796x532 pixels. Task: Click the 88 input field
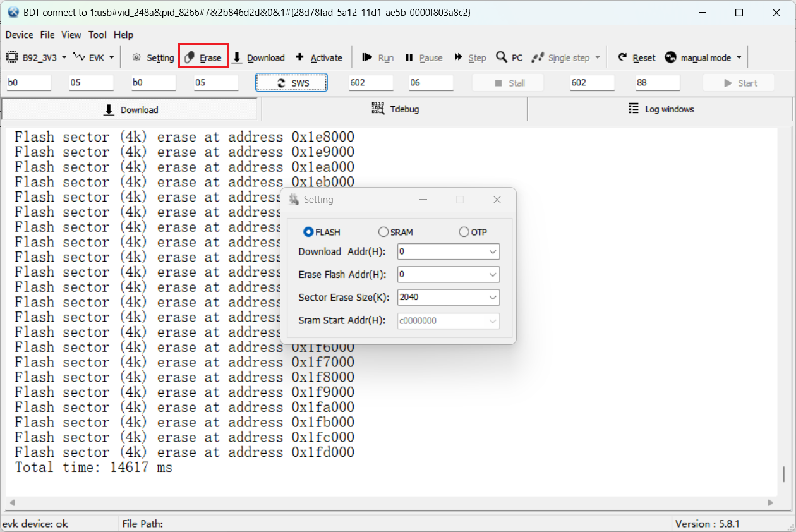point(658,83)
